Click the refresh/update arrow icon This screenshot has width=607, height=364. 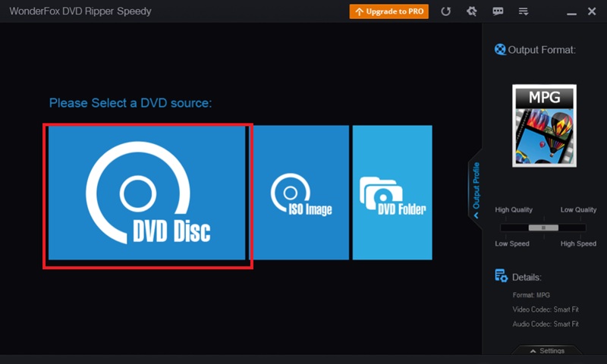(x=445, y=11)
